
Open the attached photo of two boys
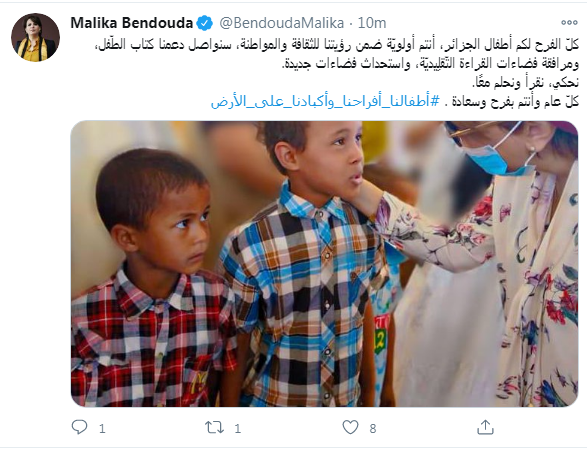pos(324,264)
